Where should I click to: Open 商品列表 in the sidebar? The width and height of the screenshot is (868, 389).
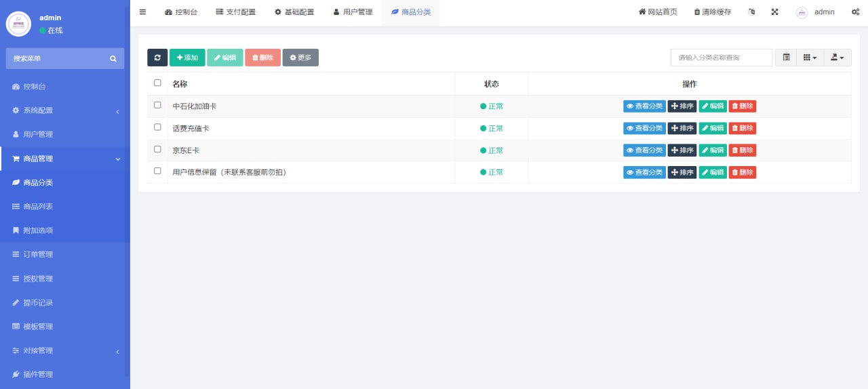[65, 207]
